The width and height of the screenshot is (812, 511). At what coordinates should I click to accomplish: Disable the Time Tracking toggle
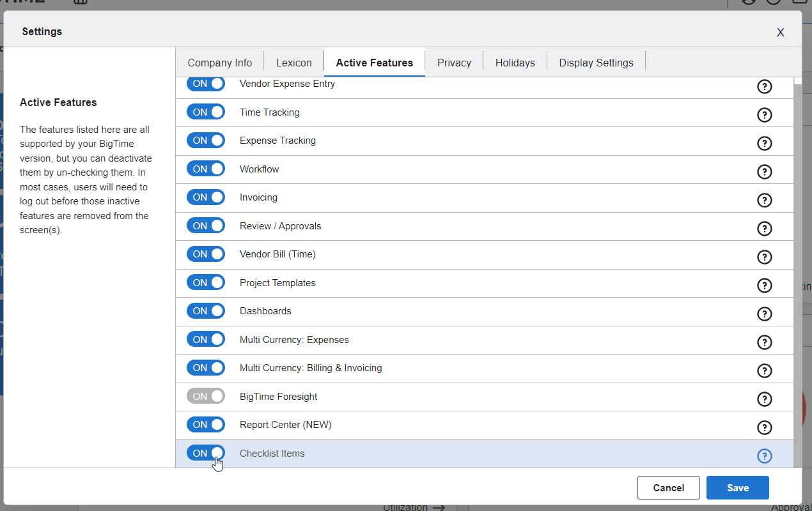pyautogui.click(x=206, y=111)
